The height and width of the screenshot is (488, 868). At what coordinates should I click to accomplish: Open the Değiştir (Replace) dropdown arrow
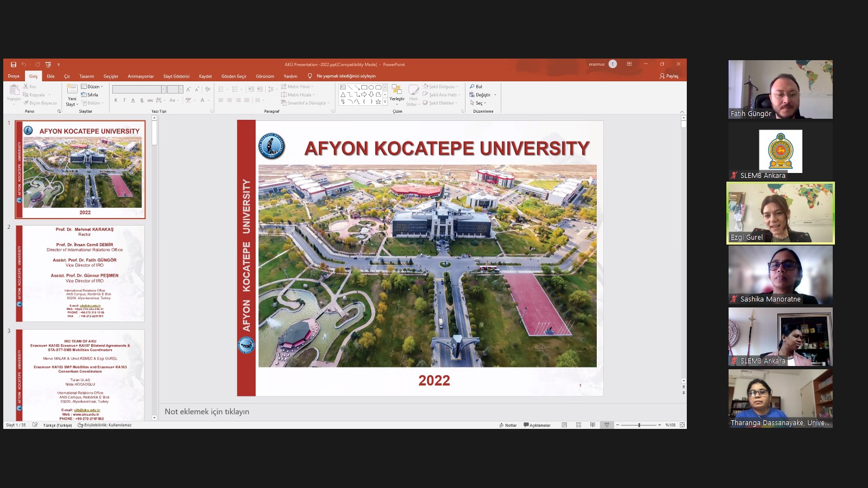coord(495,95)
